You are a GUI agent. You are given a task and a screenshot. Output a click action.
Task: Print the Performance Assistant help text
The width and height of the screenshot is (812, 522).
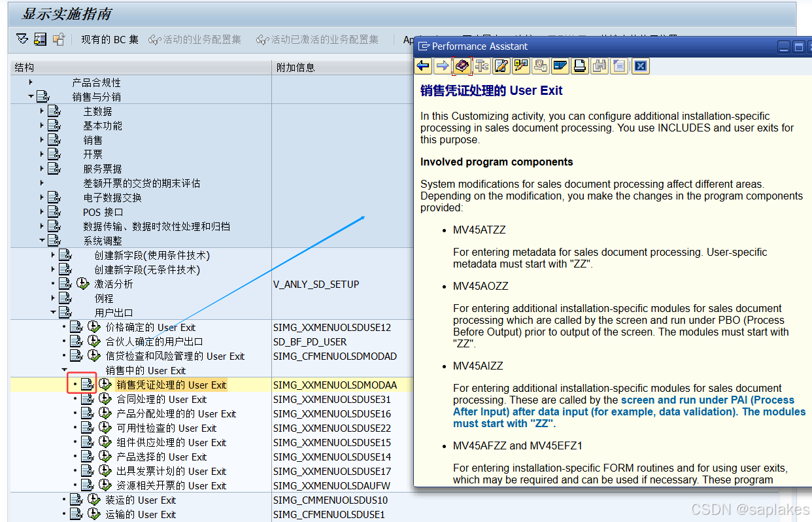click(580, 65)
